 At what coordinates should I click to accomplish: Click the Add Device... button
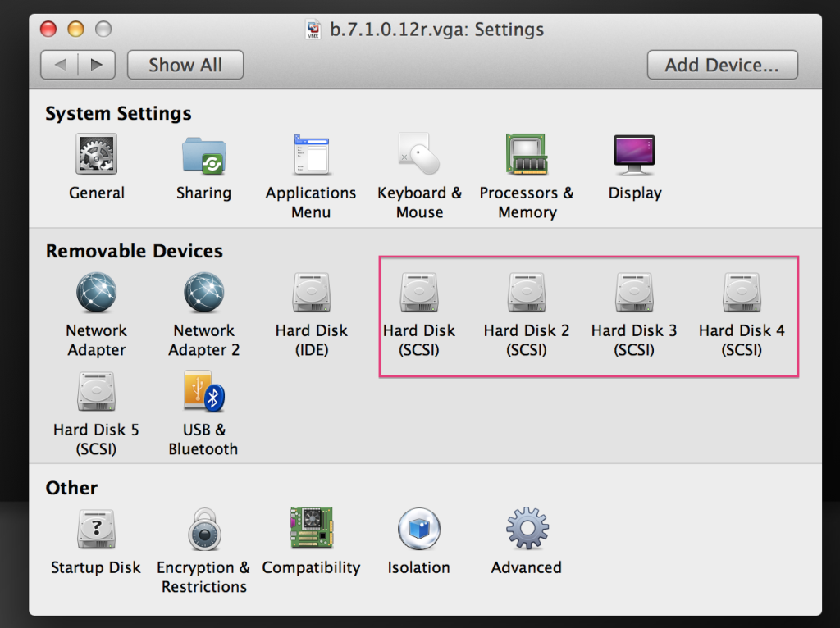coord(722,65)
